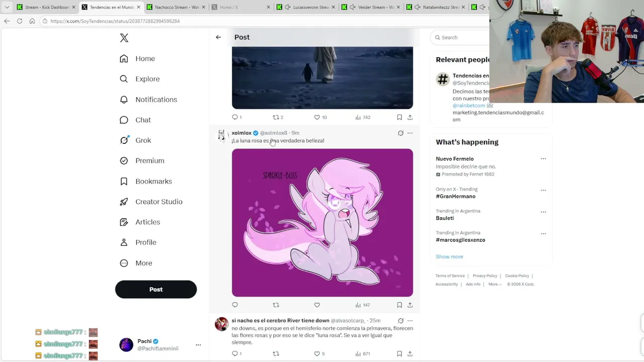The height and width of the screenshot is (362, 644).
Task: Open the #GranHermano trending topic
Action: (x=455, y=196)
